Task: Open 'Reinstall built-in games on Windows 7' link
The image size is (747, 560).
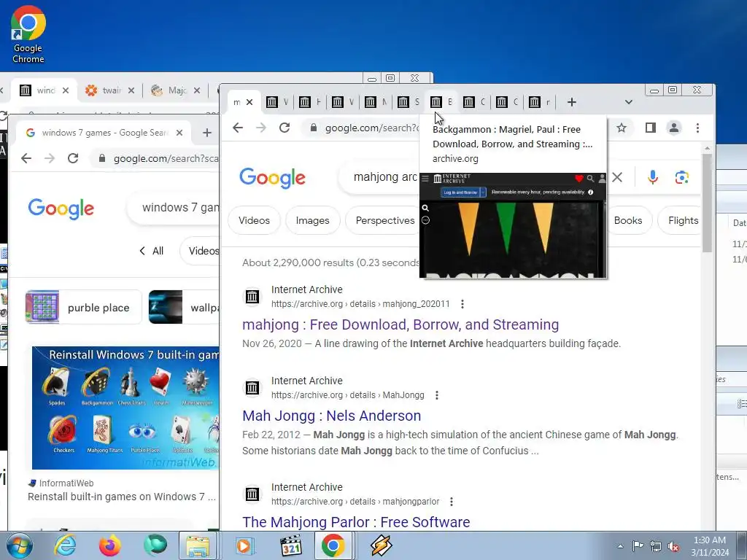Action: point(122,497)
